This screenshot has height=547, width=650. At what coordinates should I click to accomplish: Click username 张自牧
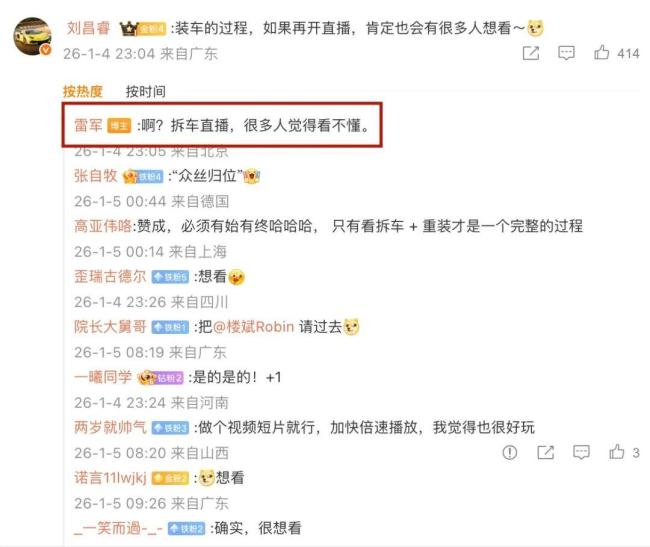[96, 176]
